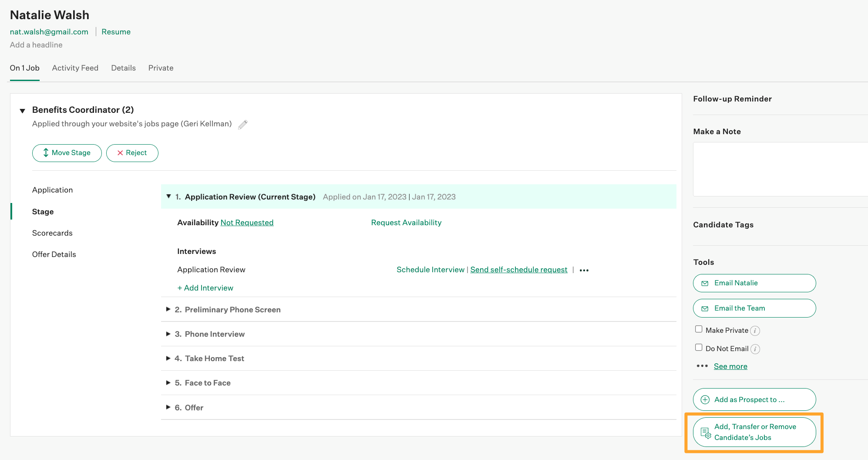Click the Email Natalie button

coord(754,283)
